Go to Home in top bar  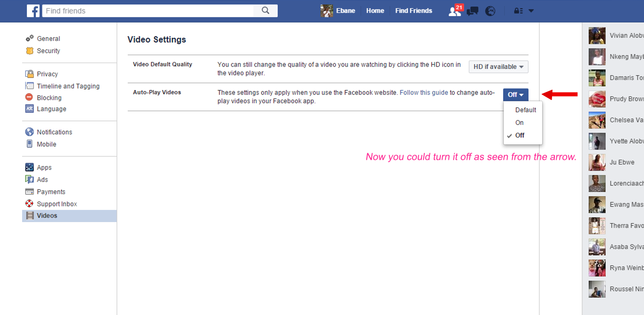(375, 10)
